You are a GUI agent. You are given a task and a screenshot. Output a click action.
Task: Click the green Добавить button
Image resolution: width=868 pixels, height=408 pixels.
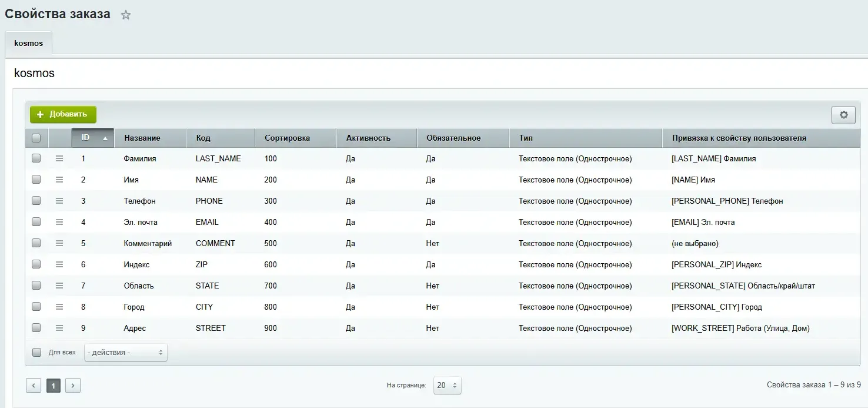(x=63, y=114)
